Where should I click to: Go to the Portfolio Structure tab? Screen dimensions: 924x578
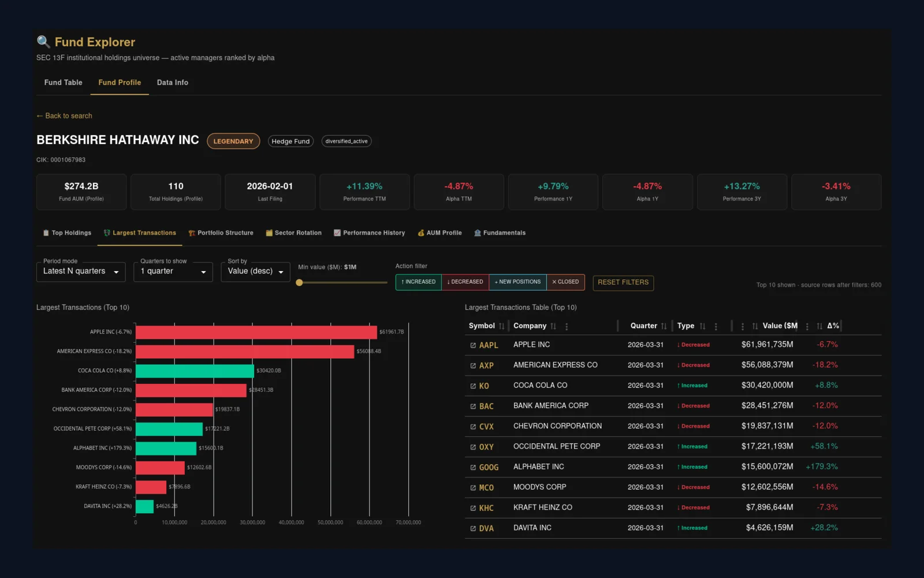pos(221,233)
